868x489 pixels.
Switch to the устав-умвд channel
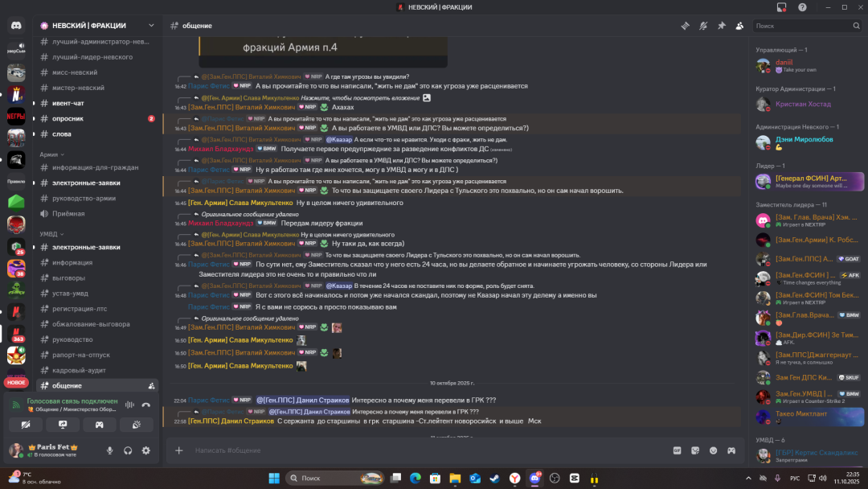[x=70, y=293]
